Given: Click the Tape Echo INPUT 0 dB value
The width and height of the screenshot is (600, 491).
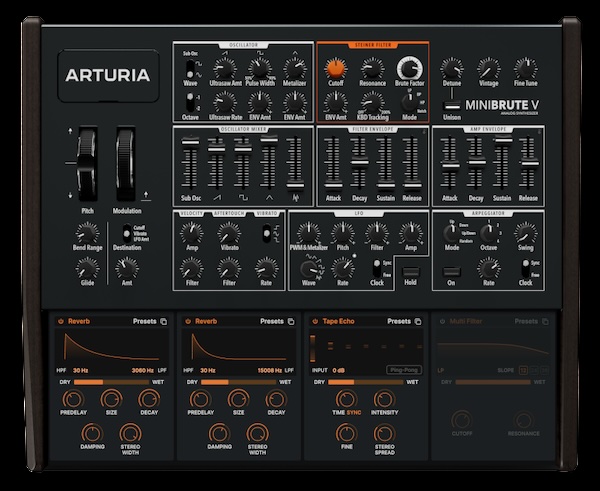Looking at the screenshot, I should 339,370.
